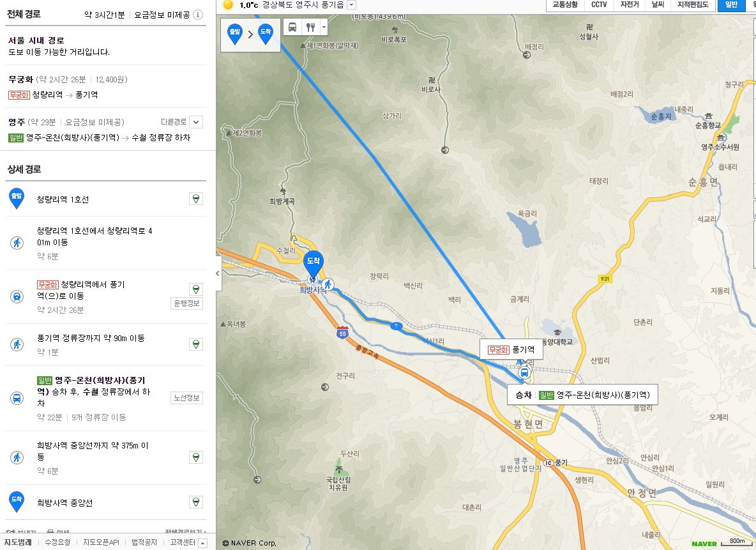Image resolution: width=756 pixels, height=550 pixels.
Task: Open 노선정보 for the 영주-온천 bus
Action: [186, 397]
